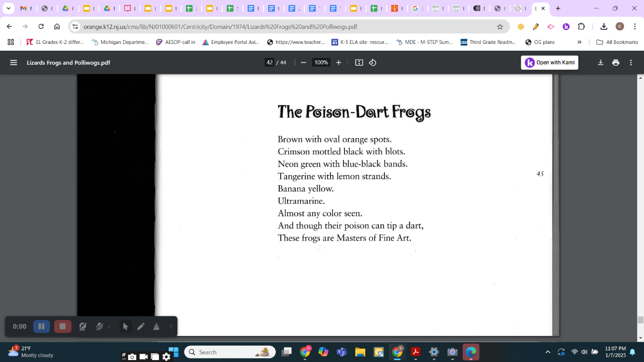Screen dimensions: 644x362
Task: Open Microsoft Teams from taskbar
Action: [342, 352]
